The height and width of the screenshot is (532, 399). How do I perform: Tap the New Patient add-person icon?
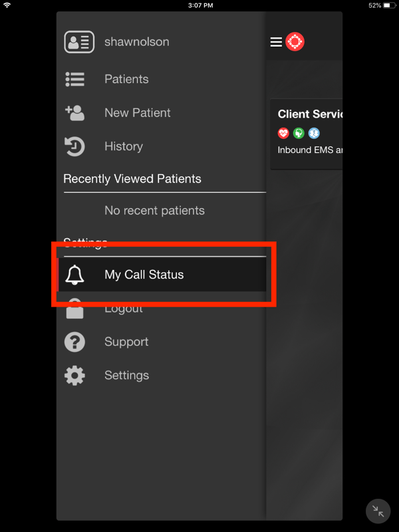(x=74, y=112)
